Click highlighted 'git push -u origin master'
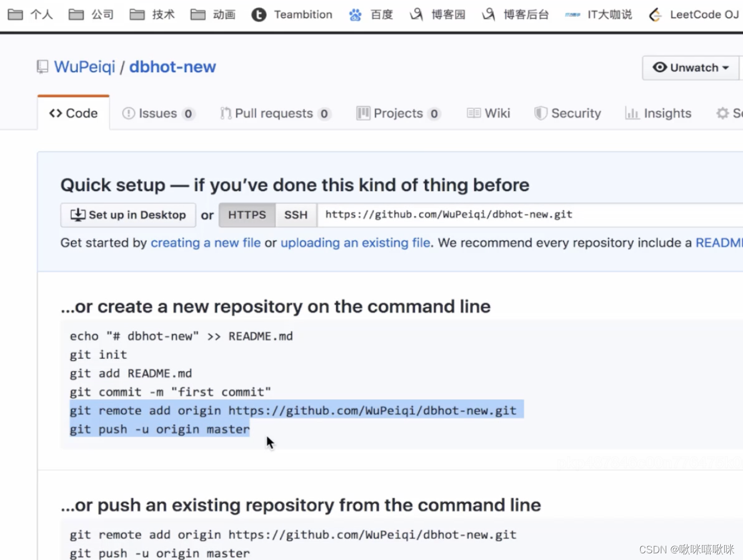Viewport: 743px width, 560px height. 160,429
